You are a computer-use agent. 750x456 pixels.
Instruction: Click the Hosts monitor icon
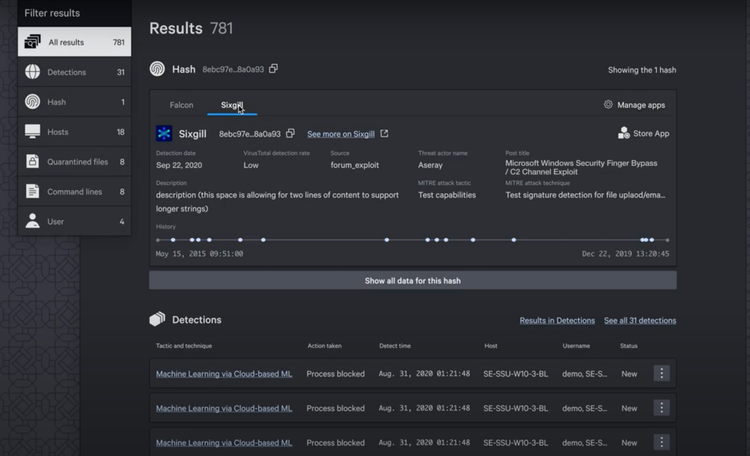(32, 132)
